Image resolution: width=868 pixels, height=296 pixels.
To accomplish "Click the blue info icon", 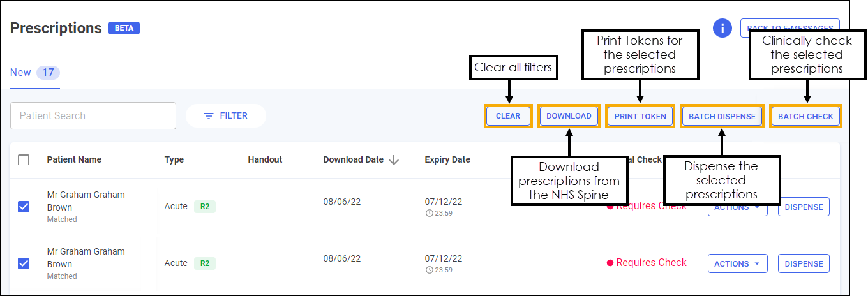I will coord(722,28).
